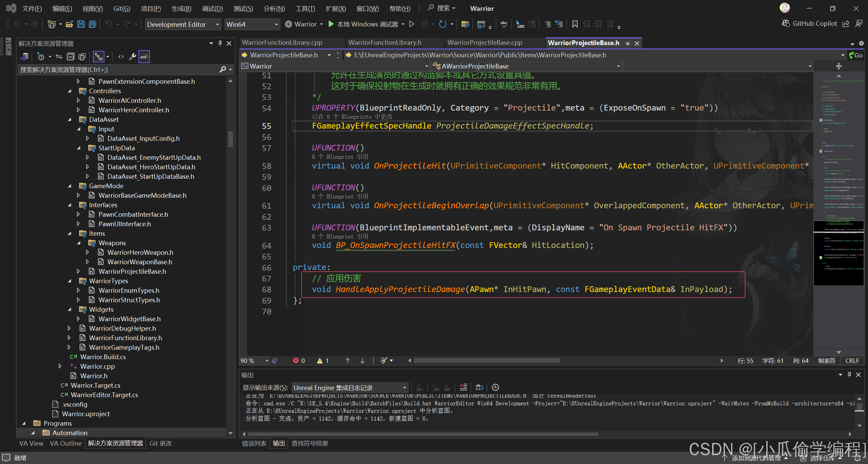The width and height of the screenshot is (868, 464).
Task: Click Collapse All in Solution Explorer toolbar
Action: point(71,57)
